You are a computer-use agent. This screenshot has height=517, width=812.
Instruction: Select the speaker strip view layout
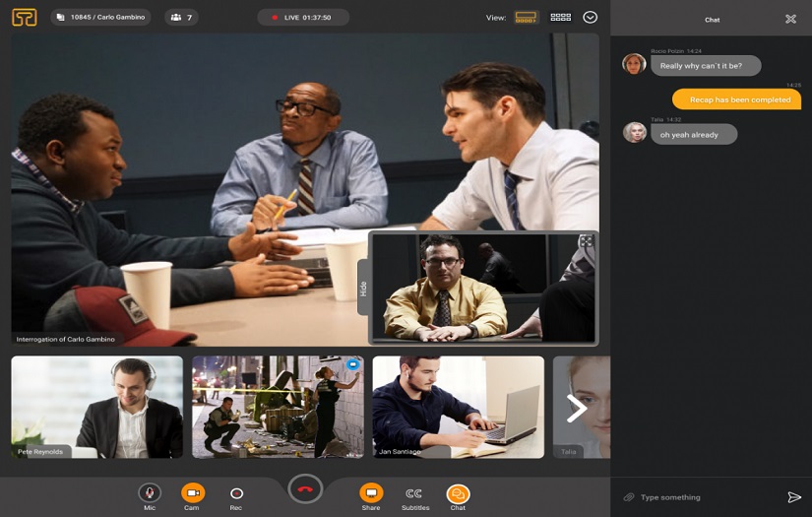click(x=526, y=17)
